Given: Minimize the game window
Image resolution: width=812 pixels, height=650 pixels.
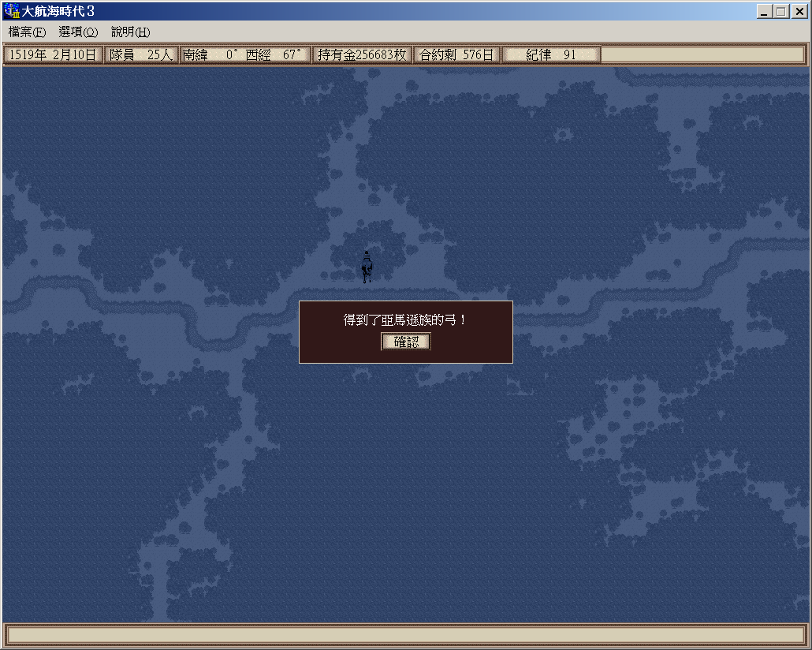Looking at the screenshot, I should 764,12.
